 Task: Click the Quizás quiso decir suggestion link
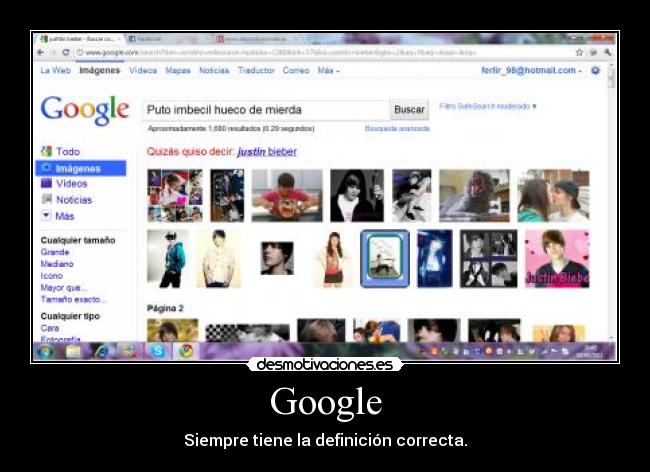pos(267,152)
